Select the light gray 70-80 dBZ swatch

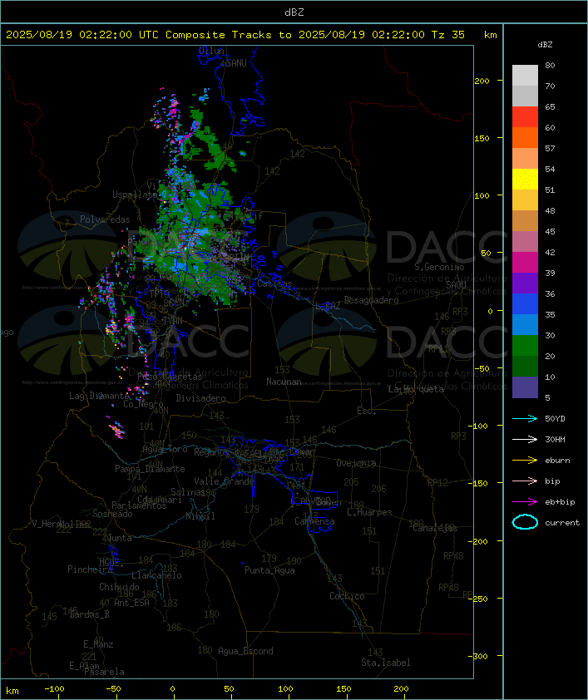pos(525,76)
